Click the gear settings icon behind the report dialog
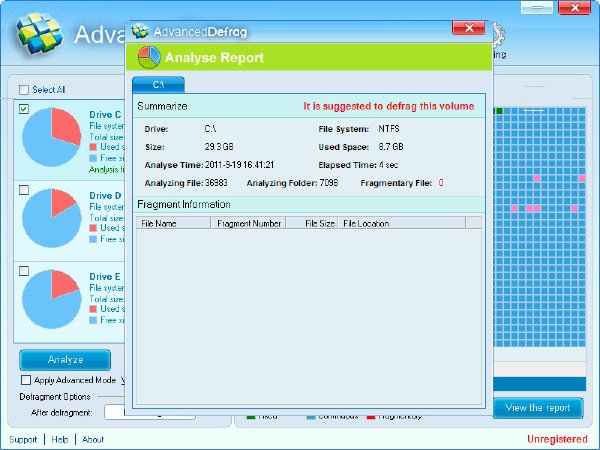The height and width of the screenshot is (450, 600). click(x=499, y=34)
